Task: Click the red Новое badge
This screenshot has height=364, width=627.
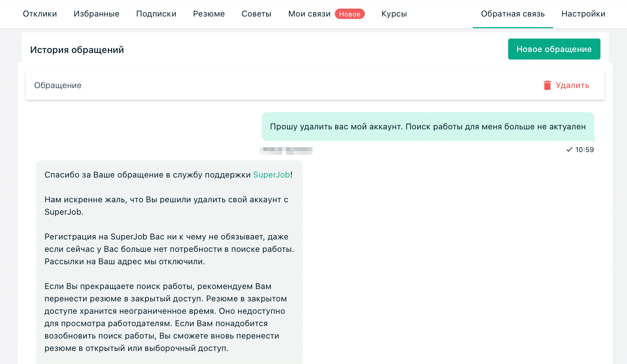Action: [x=350, y=14]
